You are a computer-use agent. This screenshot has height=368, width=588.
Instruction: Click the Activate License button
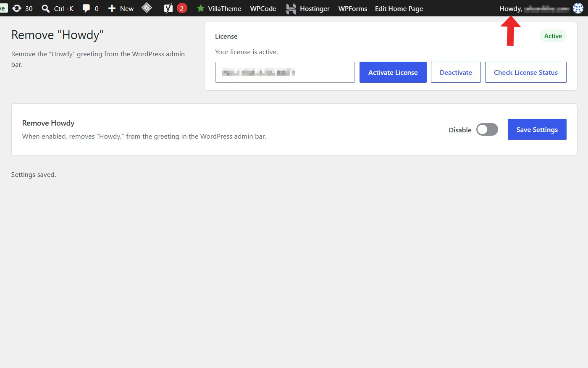click(393, 72)
